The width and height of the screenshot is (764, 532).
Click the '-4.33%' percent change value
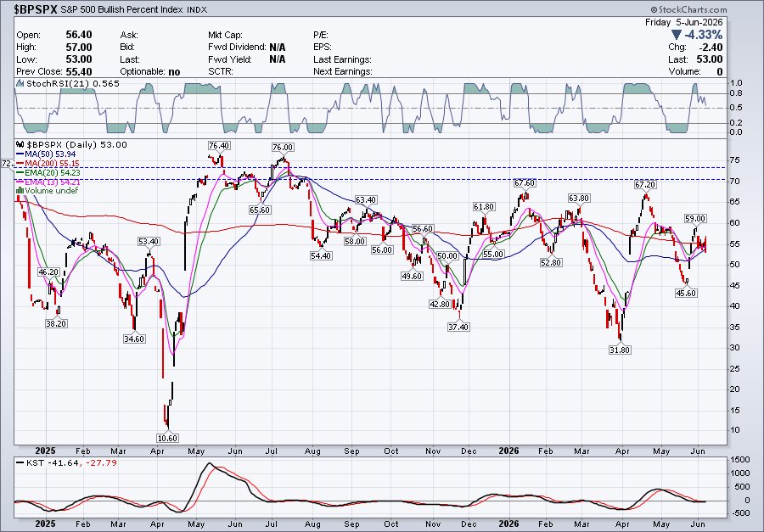[x=703, y=35]
